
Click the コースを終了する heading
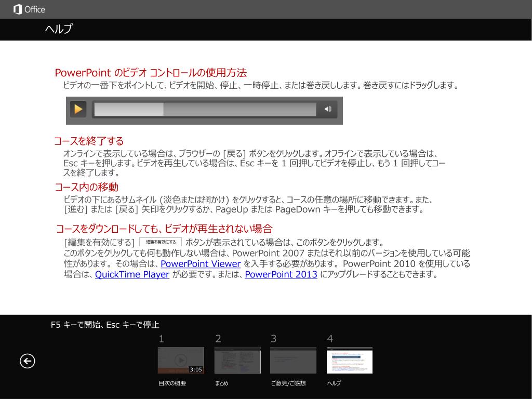tap(89, 141)
